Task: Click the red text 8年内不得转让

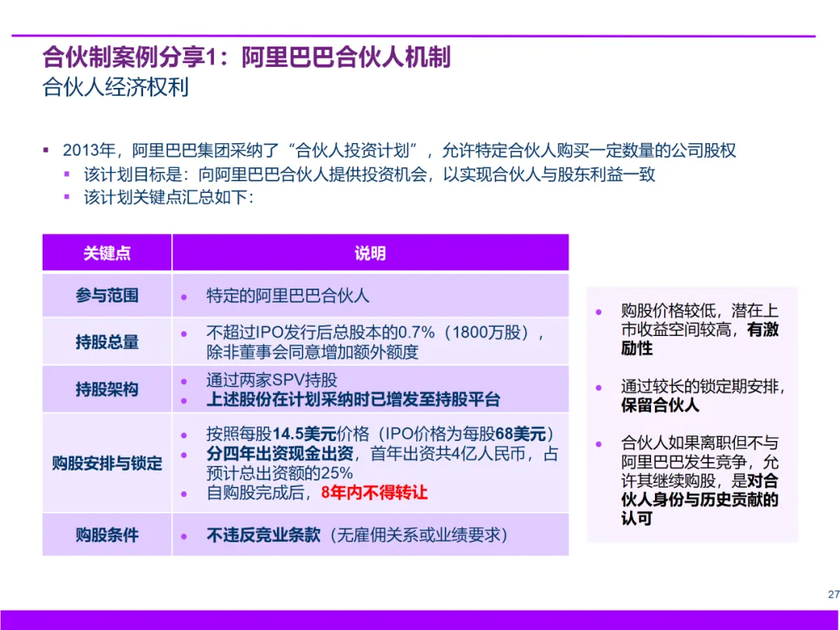Action: click(374, 492)
